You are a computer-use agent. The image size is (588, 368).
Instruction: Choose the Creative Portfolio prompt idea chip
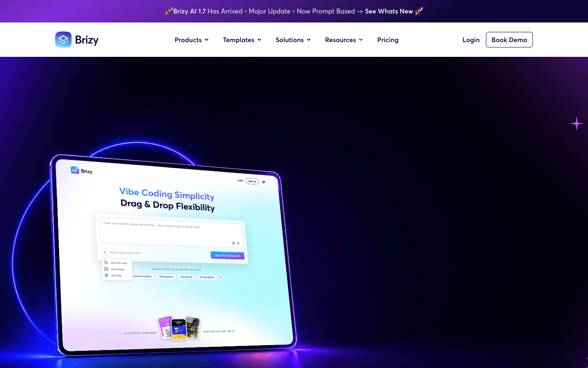tap(143, 276)
